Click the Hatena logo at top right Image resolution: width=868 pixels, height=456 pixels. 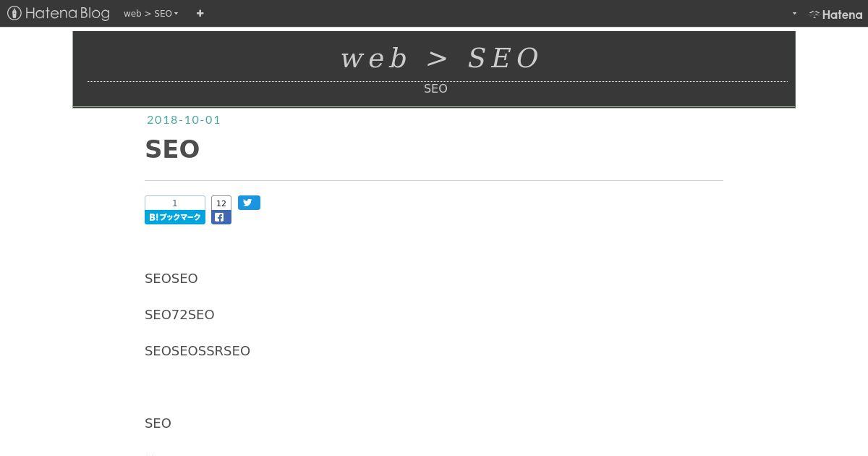pos(835,14)
